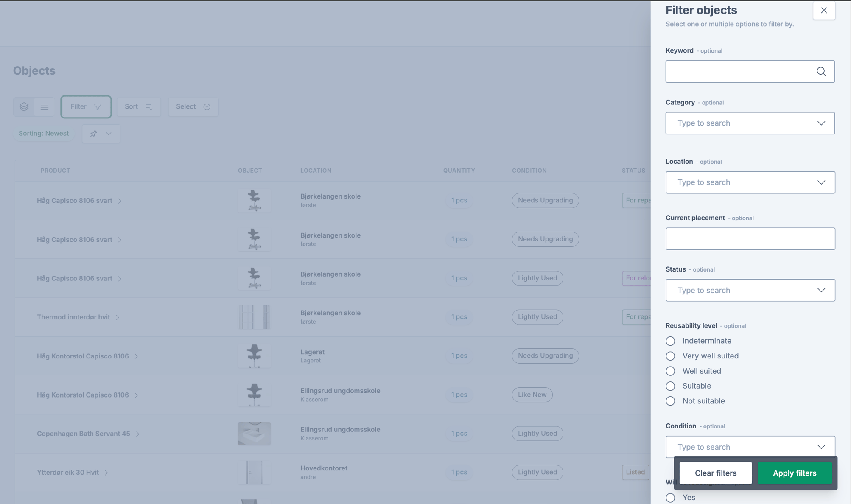Click the Select button

193,106
